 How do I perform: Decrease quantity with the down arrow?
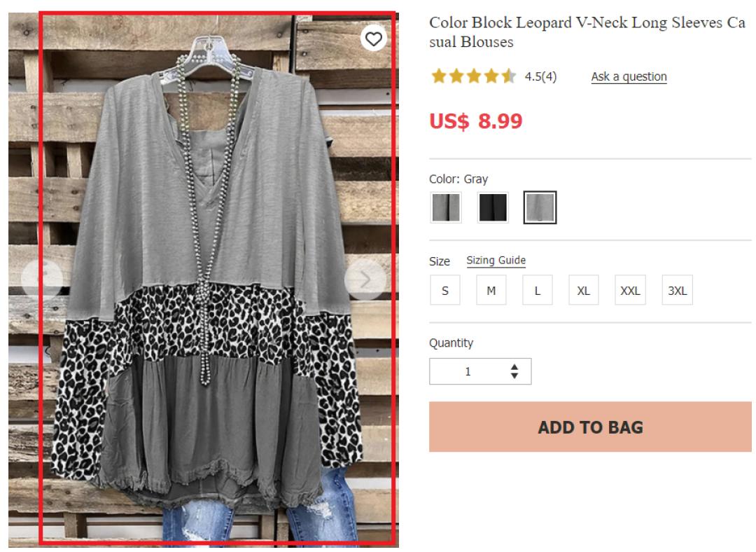click(515, 376)
